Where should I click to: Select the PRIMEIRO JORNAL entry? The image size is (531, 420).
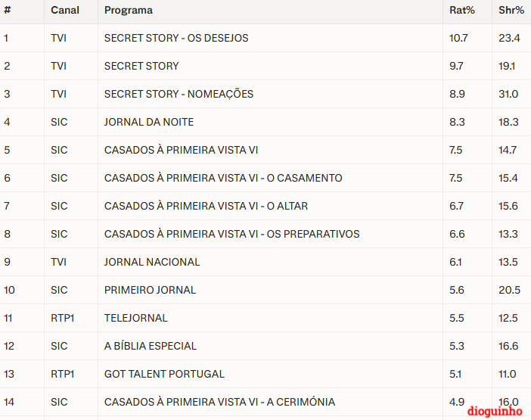(x=150, y=290)
